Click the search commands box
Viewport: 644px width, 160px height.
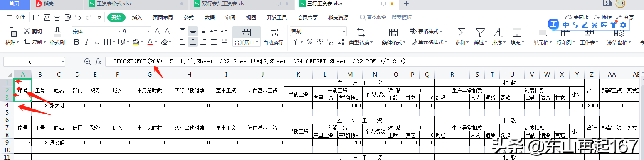[x=386, y=18]
